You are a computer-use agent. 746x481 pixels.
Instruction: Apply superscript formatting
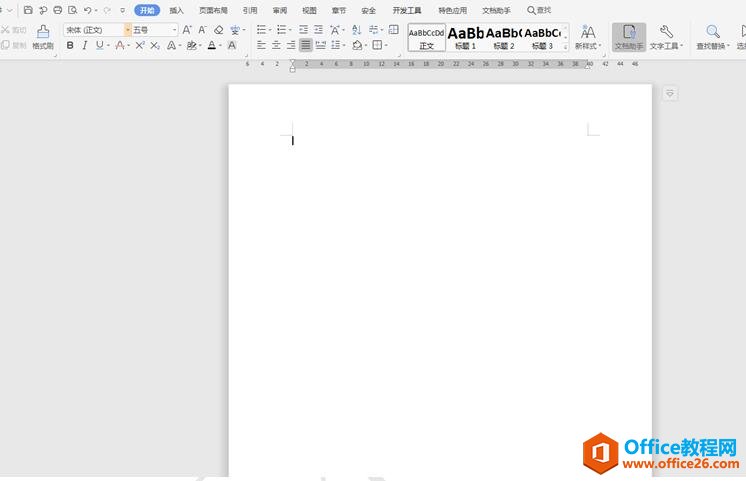(140, 46)
